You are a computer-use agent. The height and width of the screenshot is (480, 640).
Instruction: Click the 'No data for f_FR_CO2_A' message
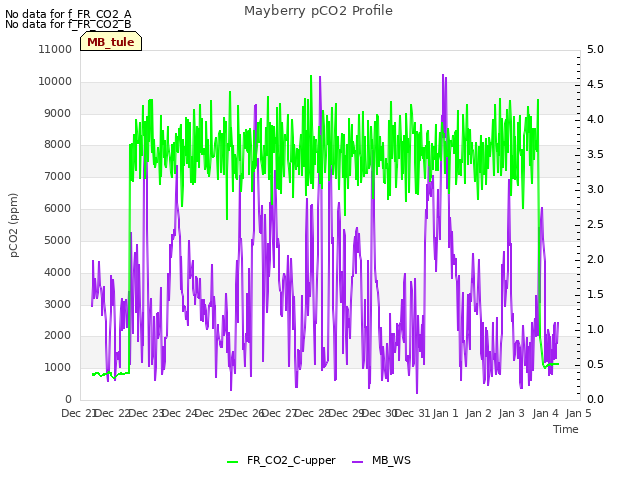[x=68, y=14]
